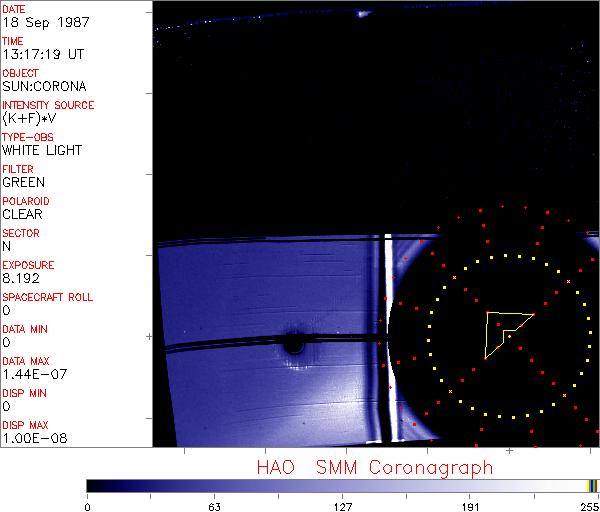Click the exposure value 8.192

click(20, 278)
